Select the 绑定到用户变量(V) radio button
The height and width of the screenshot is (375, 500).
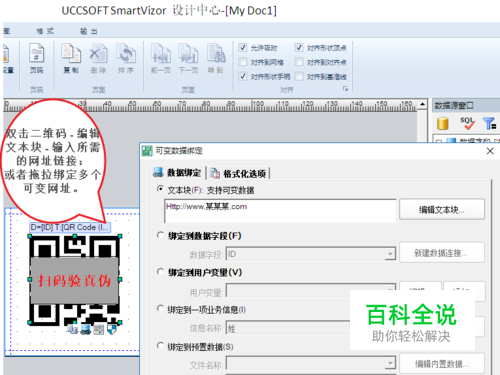[160, 272]
